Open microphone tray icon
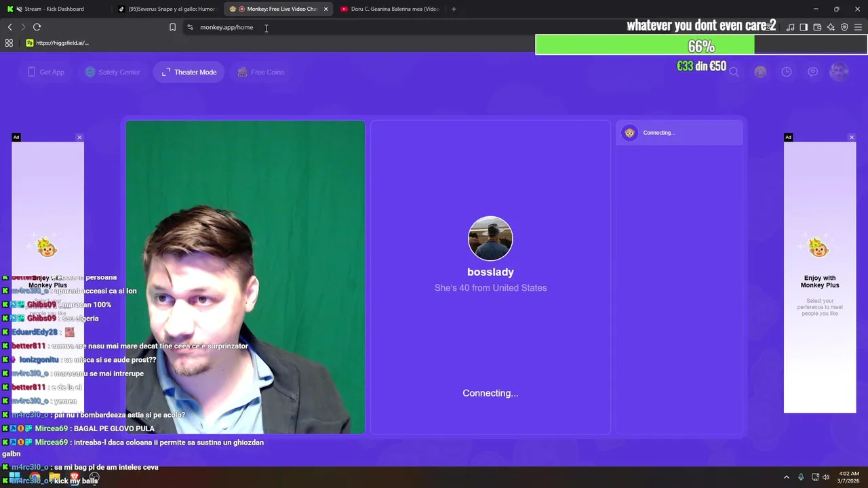This screenshot has height=488, width=868. pyautogui.click(x=801, y=477)
